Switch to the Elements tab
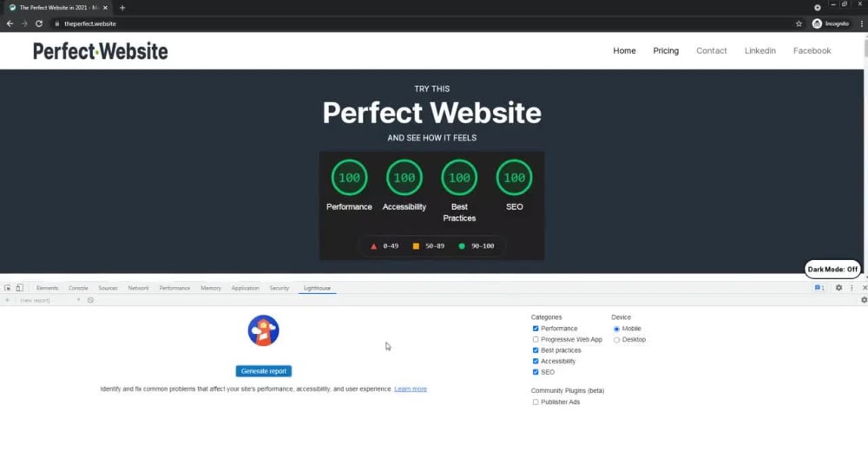Viewport: 868px width, 470px height. coord(47,288)
